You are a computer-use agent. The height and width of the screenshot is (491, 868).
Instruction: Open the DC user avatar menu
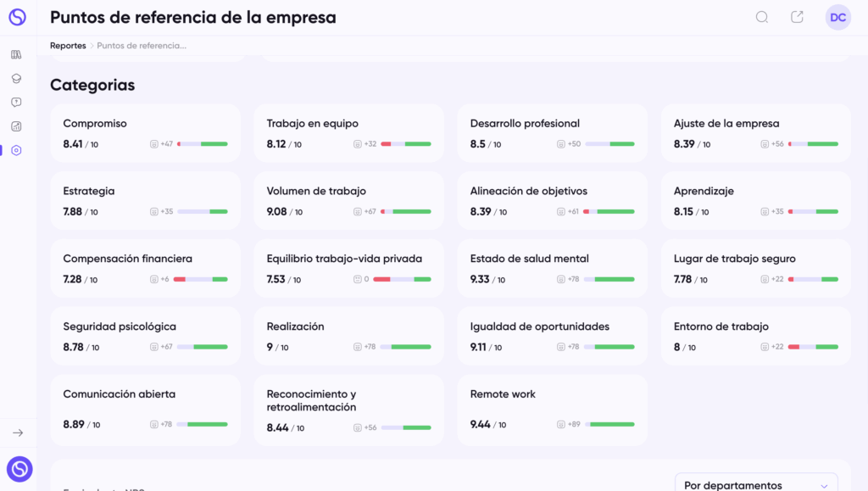coord(837,17)
